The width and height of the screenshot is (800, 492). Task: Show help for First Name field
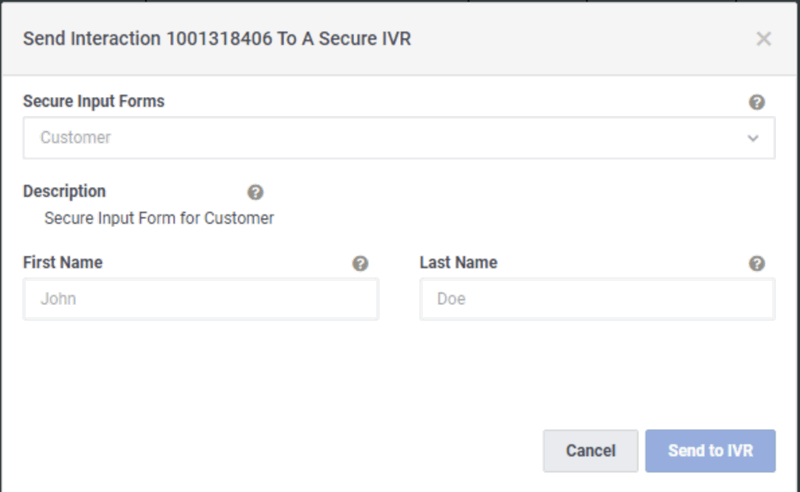click(361, 264)
